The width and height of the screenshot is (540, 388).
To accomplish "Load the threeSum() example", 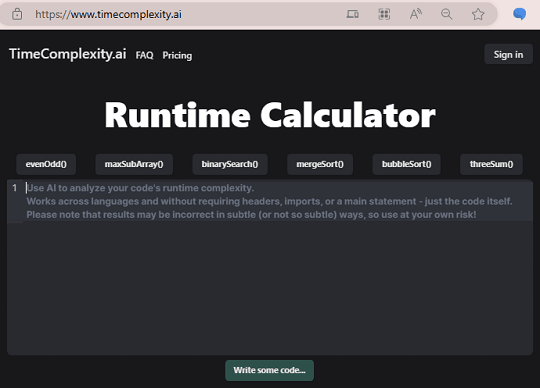I will pyautogui.click(x=491, y=164).
